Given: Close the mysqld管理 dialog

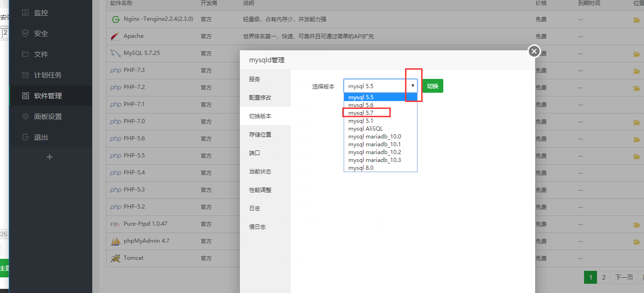Looking at the screenshot, I should 534,51.
